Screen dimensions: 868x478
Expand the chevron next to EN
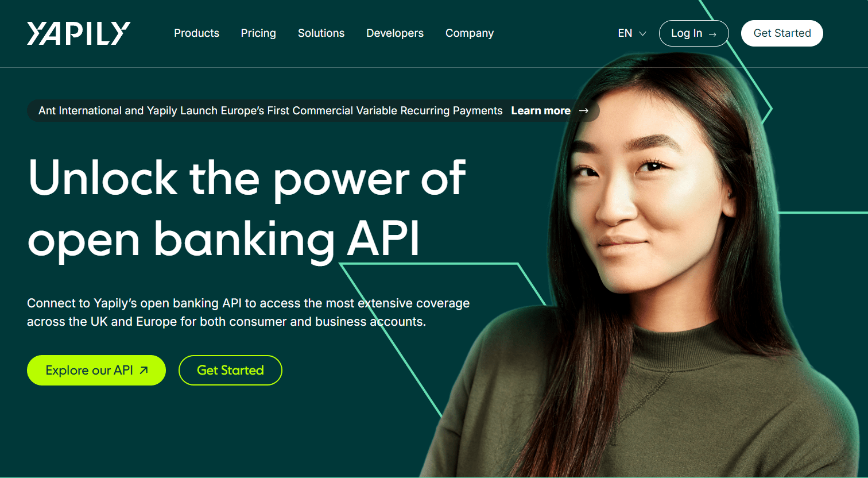coord(642,34)
